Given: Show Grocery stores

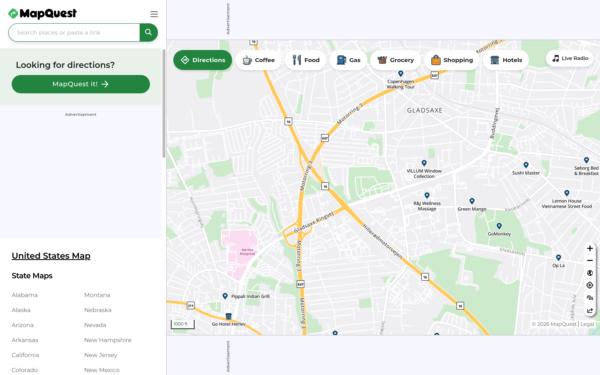Looking at the screenshot, I should (395, 60).
